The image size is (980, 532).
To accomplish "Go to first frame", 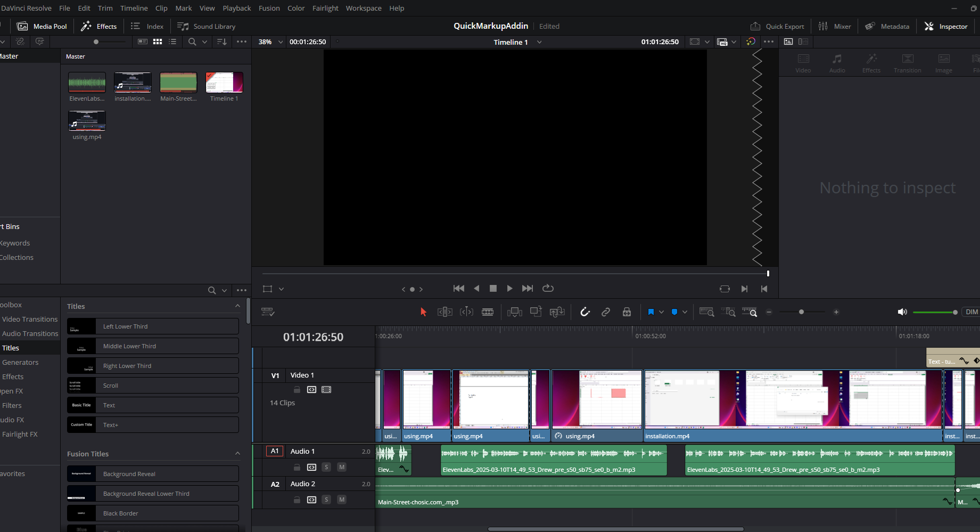I will [x=459, y=289].
